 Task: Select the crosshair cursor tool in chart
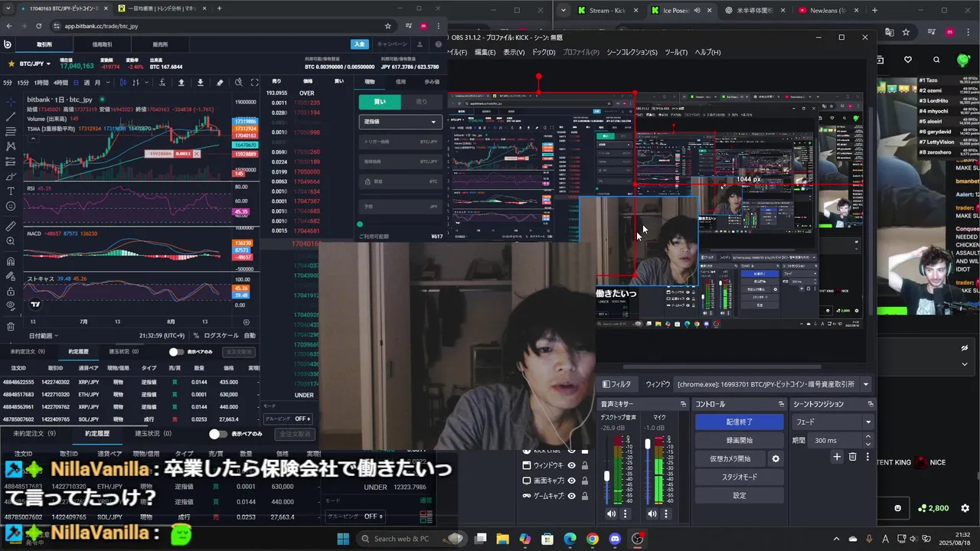(x=10, y=102)
